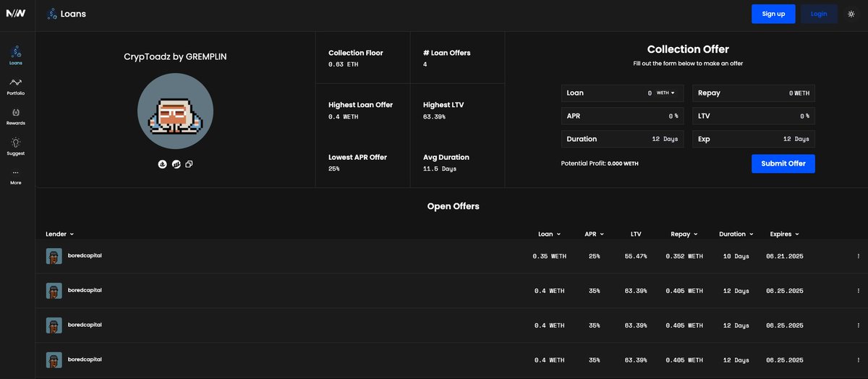
Task: Sort offers by Loan column
Action: (x=549, y=234)
